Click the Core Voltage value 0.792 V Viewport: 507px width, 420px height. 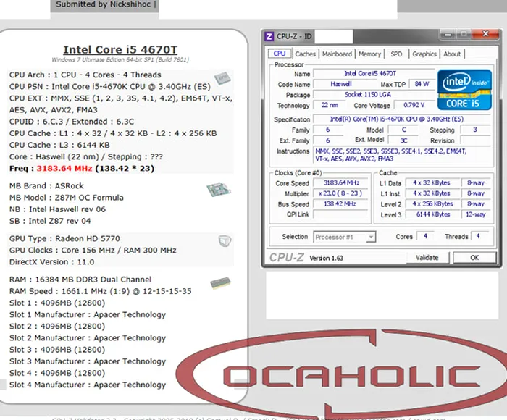coord(414,105)
